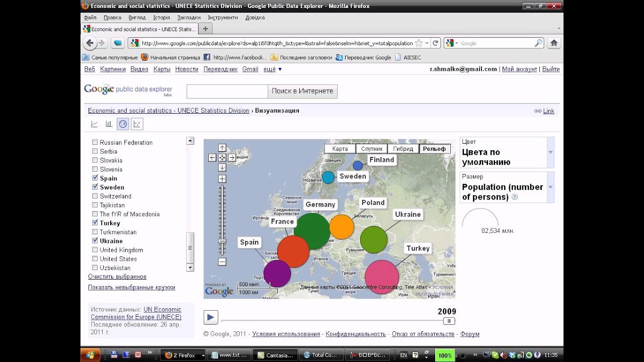644x362 pixels.
Task: Uncheck the Ukraine checkbox
Action: 95,241
